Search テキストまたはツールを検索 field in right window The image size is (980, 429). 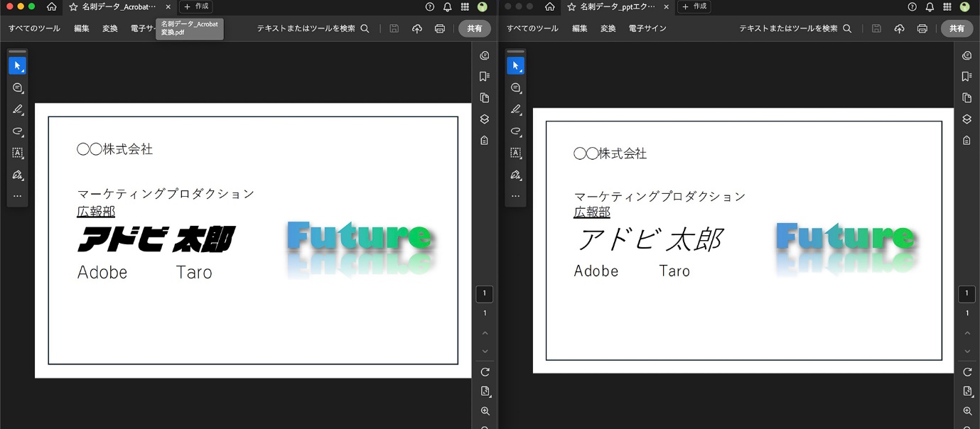tap(795, 28)
